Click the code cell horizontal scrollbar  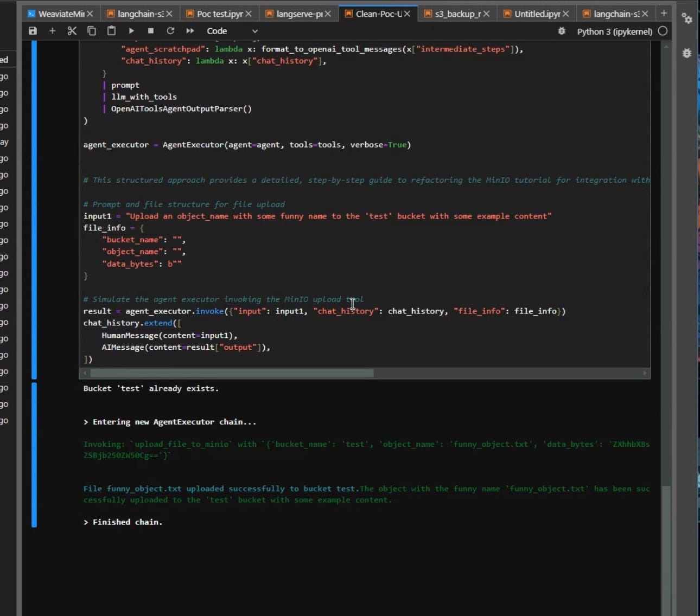232,373
